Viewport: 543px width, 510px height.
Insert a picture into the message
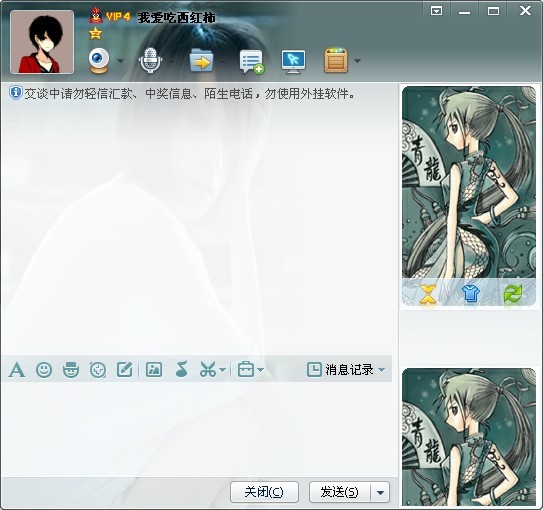(x=154, y=369)
